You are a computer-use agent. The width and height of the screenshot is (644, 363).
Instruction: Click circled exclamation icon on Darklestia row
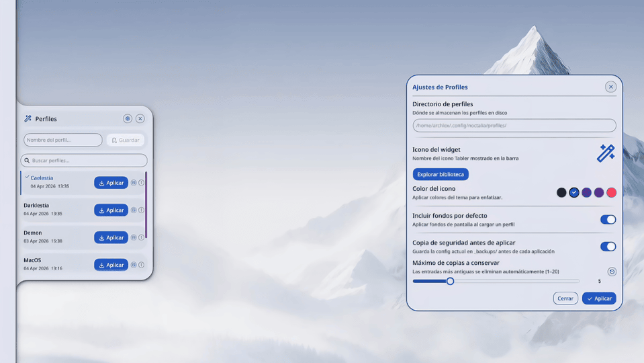click(141, 210)
